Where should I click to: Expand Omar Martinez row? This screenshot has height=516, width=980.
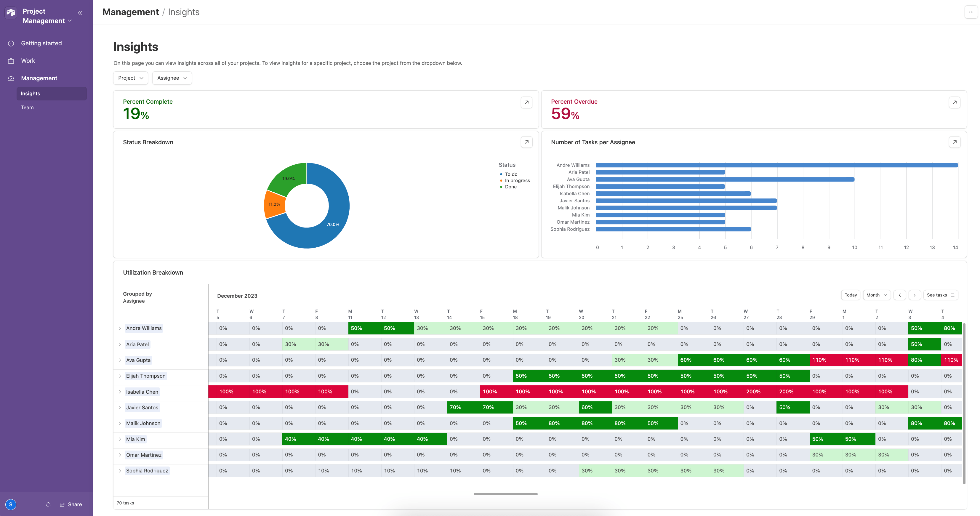tap(120, 455)
